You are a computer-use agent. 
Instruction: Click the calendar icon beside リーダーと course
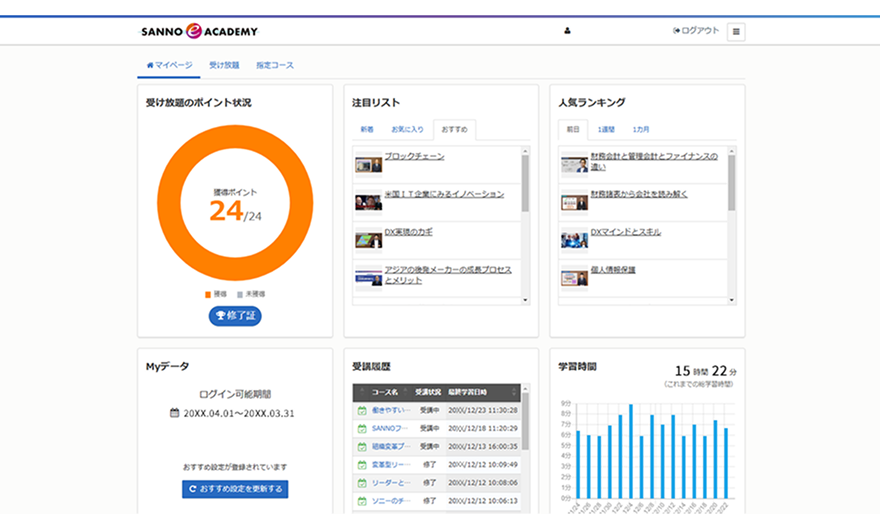(x=362, y=482)
